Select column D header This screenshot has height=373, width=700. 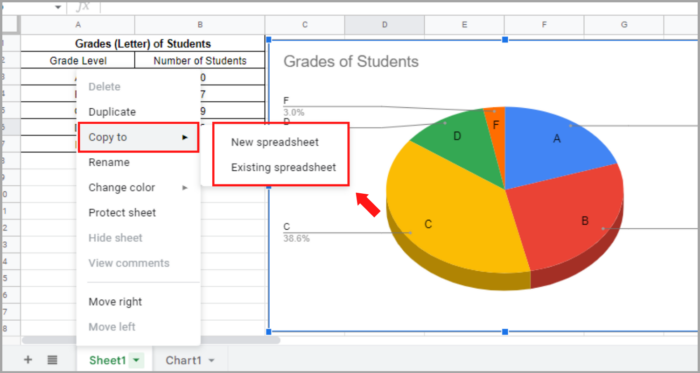384,25
